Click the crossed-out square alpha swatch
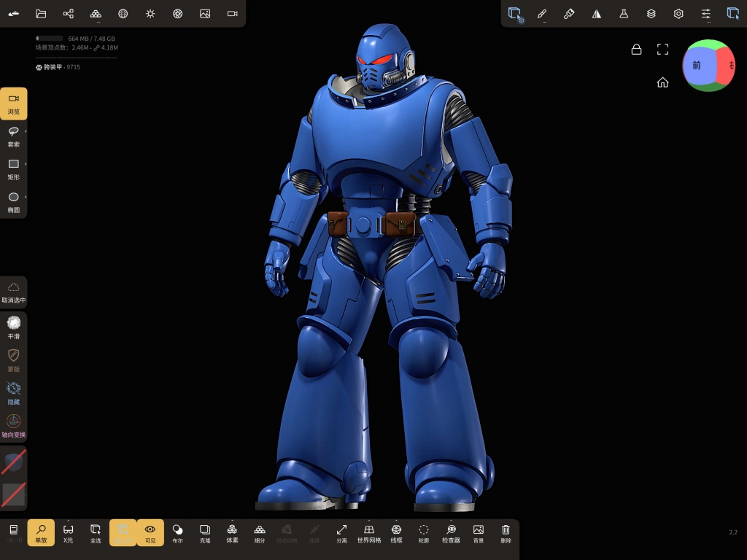 [x=14, y=494]
